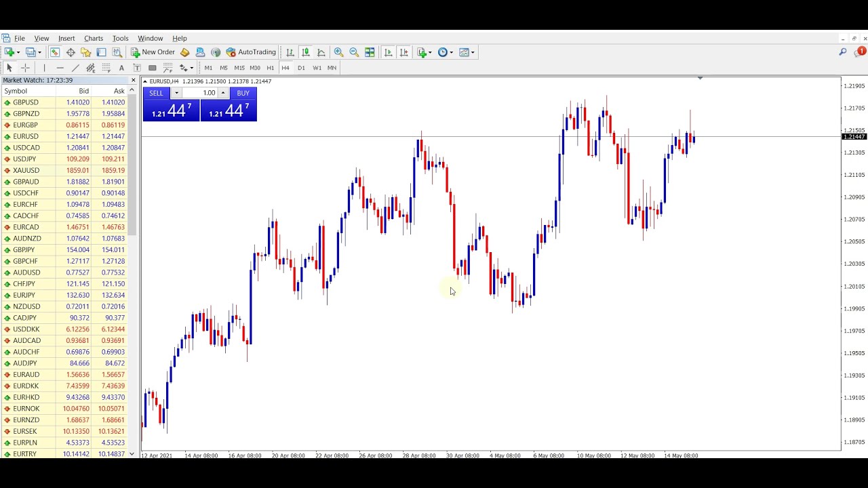
Task: Select the Equidistant Channel tool
Action: point(90,68)
